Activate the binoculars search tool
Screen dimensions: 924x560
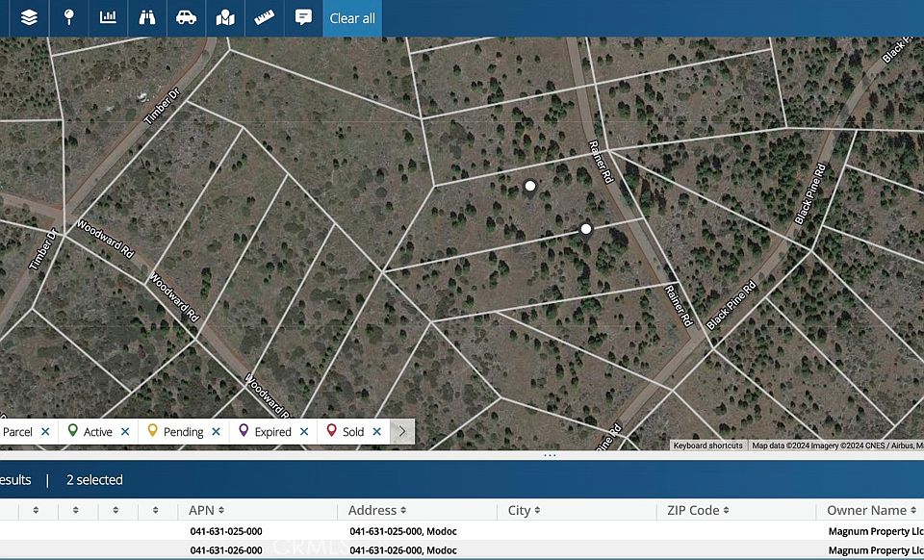click(x=146, y=17)
